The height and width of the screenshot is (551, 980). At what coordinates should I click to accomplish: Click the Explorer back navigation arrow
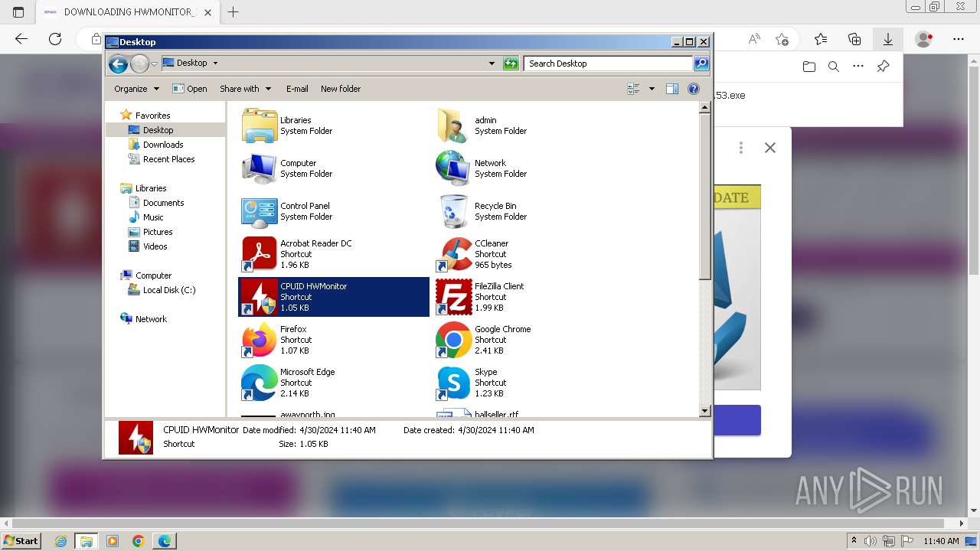click(x=118, y=64)
